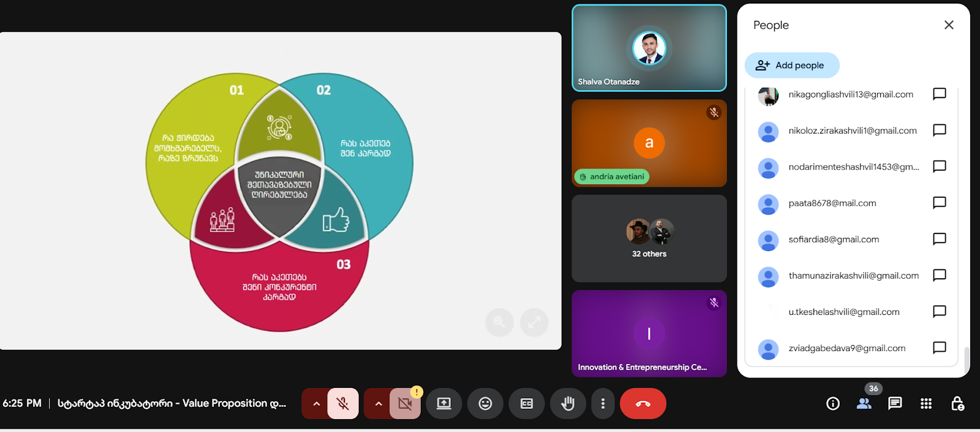Toggle the microphone mute button
This screenshot has height=432, width=980.
pyautogui.click(x=343, y=404)
